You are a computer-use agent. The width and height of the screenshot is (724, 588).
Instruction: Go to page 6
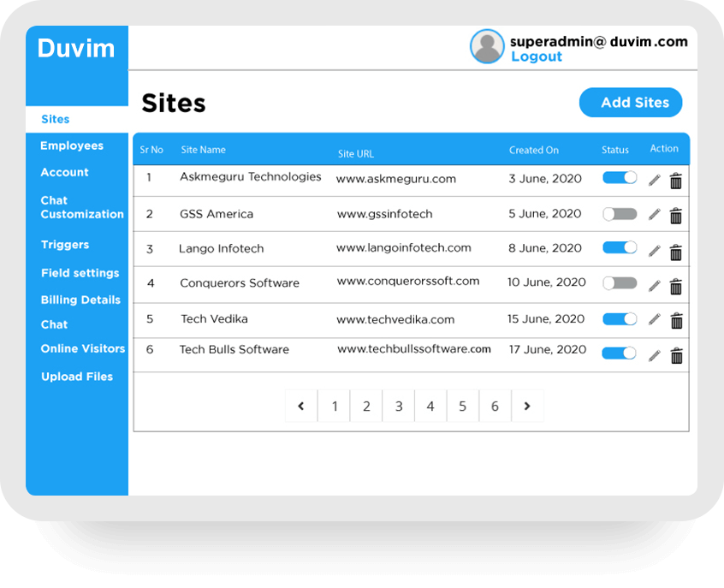pyautogui.click(x=495, y=406)
